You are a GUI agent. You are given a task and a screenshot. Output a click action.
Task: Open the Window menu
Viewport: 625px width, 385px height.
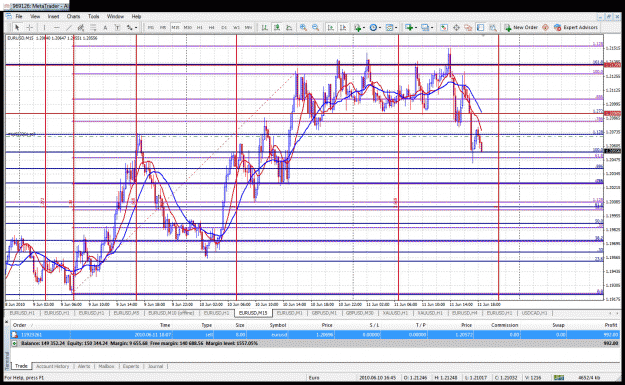click(115, 16)
